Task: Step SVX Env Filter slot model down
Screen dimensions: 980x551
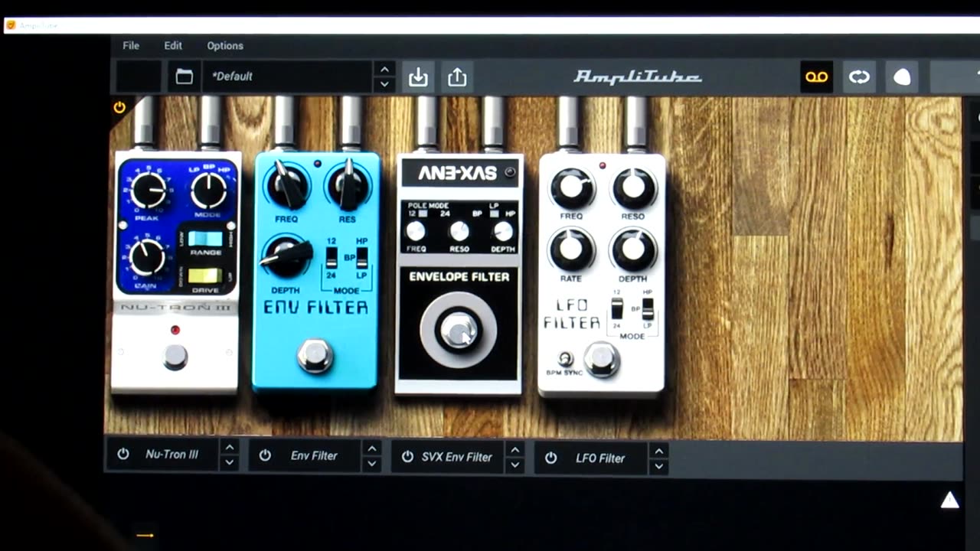Action: [x=515, y=465]
